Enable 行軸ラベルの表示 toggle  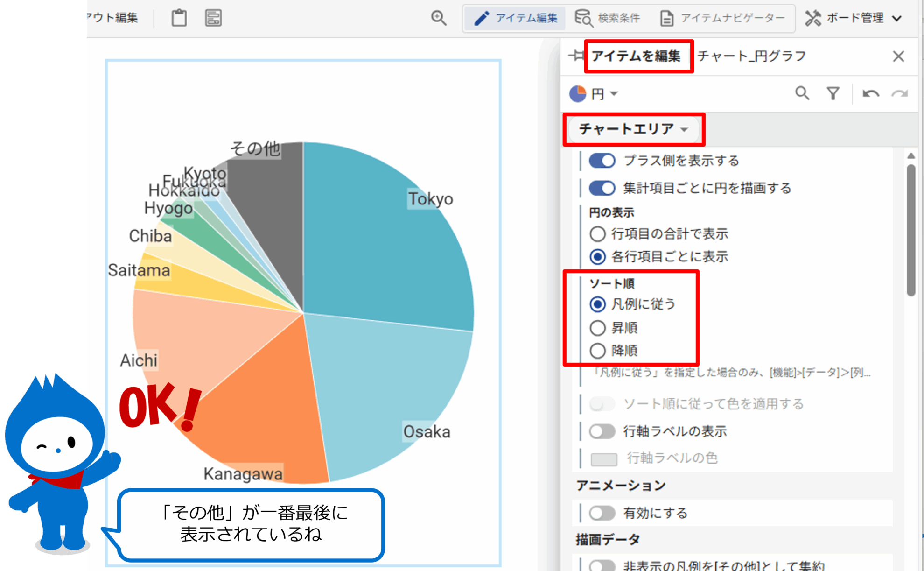[x=602, y=431]
